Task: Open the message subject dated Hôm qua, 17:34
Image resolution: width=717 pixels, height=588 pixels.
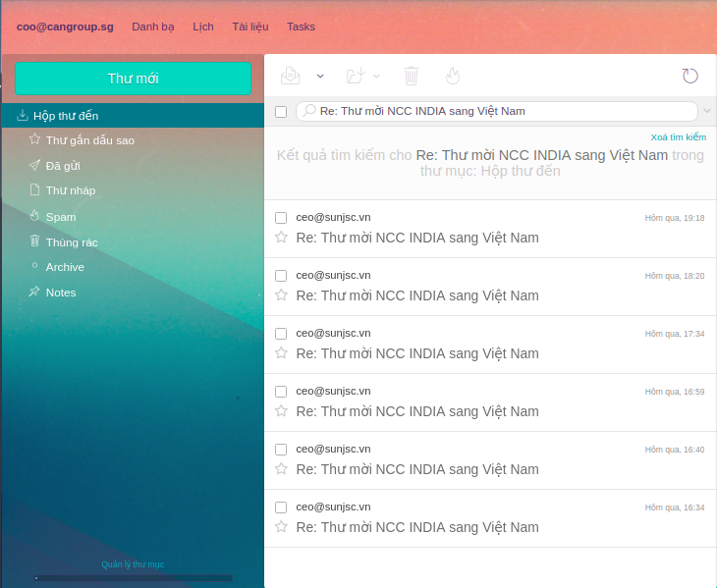Action: (417, 353)
